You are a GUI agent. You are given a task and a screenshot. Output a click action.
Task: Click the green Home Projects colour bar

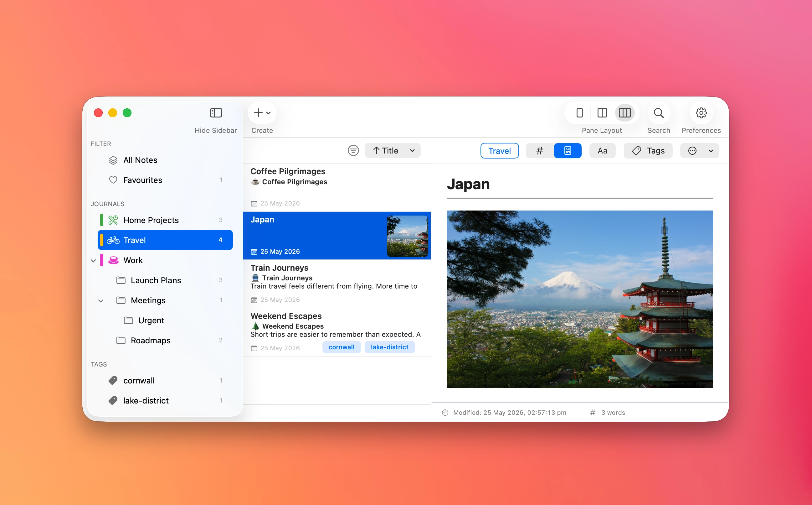point(102,220)
